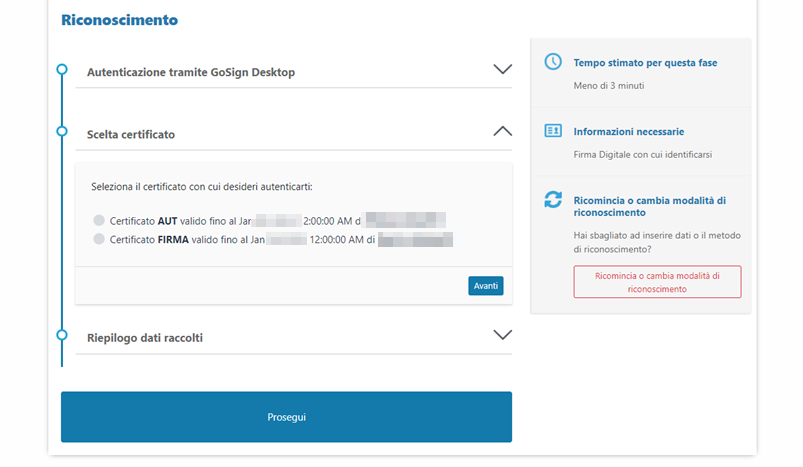
Task: Click the timeline circle for Scelta certificato
Action: pyautogui.click(x=62, y=131)
